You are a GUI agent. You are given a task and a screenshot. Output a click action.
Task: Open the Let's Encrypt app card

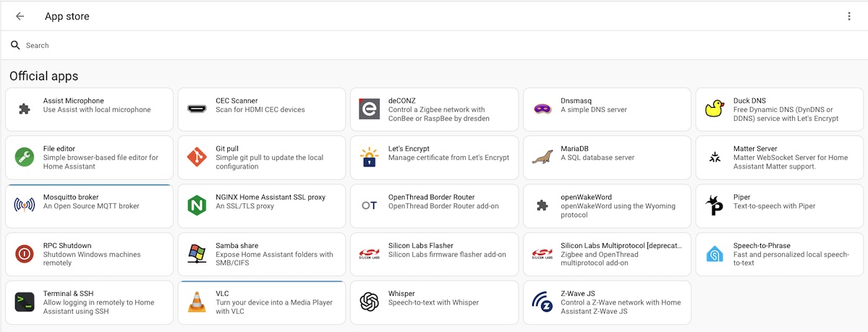coord(434,158)
